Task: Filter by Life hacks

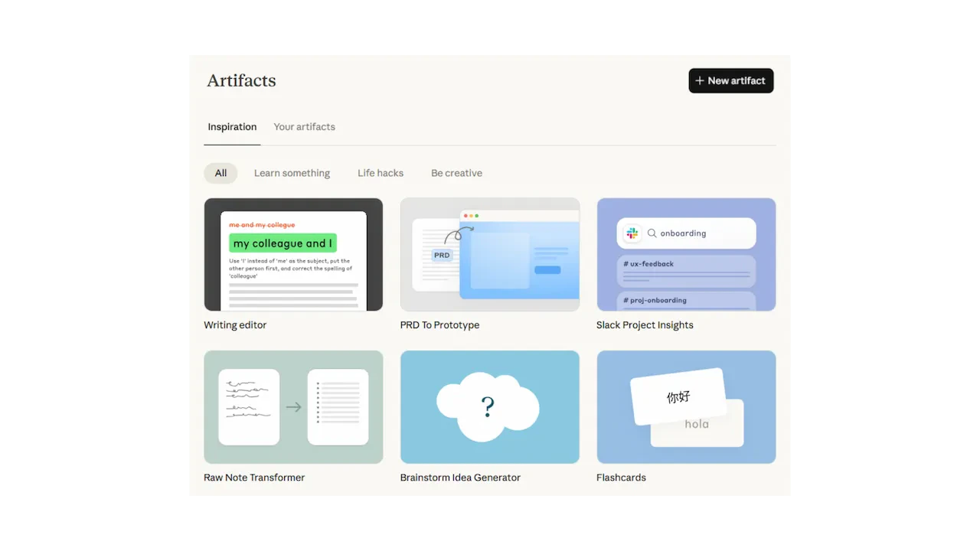Action: (x=380, y=173)
